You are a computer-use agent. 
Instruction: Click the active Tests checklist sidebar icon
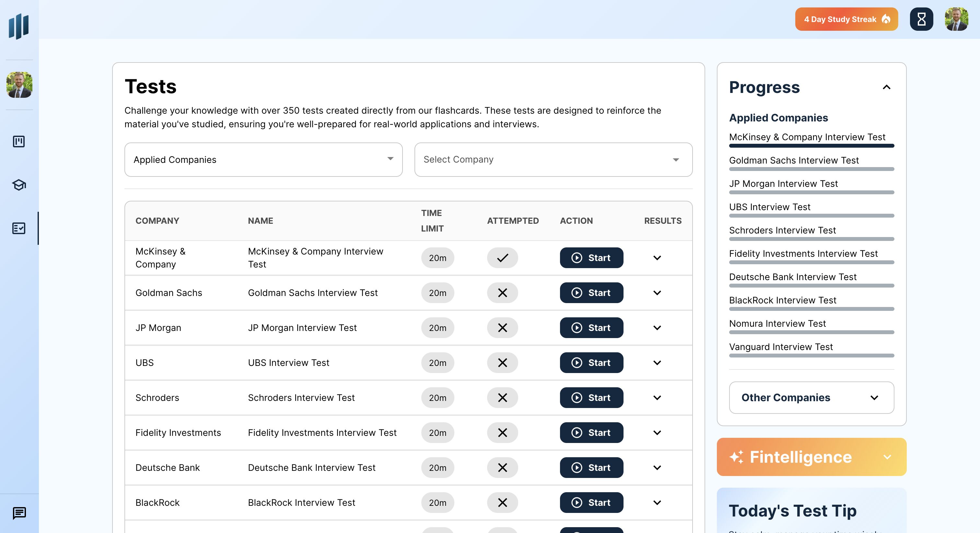coord(18,229)
